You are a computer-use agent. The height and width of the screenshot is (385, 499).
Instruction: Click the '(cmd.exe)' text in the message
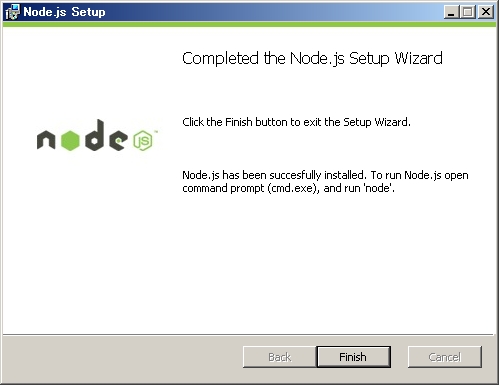(292, 188)
